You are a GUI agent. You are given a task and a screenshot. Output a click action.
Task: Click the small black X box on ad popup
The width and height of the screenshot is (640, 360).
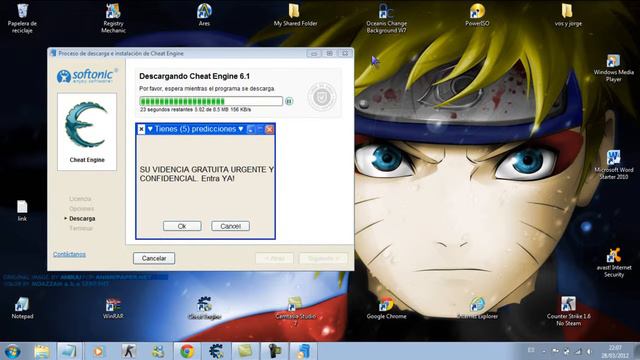pos(141,129)
